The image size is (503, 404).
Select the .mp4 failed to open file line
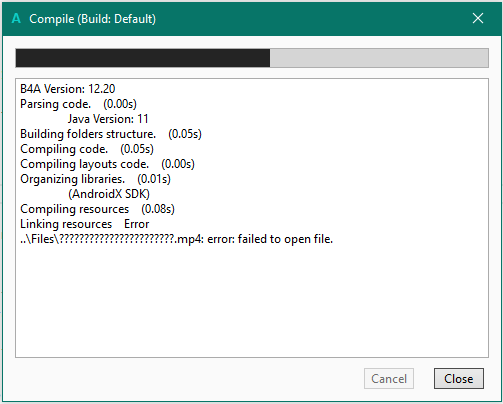(176, 239)
